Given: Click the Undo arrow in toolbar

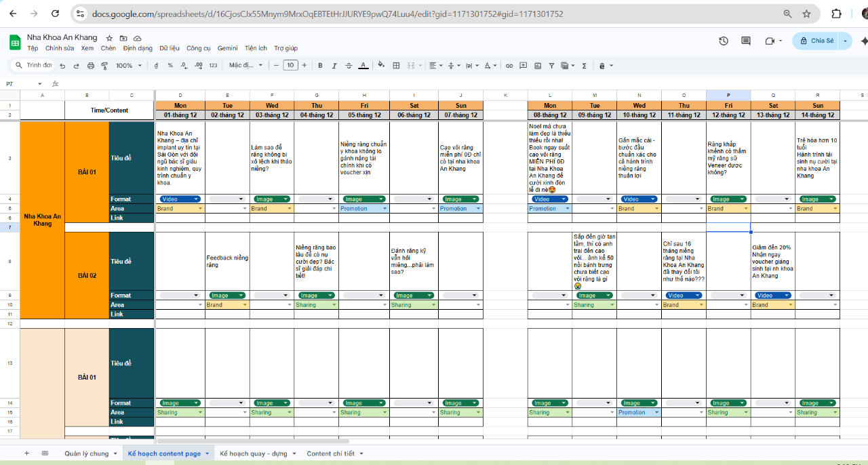Looking at the screenshot, I should (62, 66).
